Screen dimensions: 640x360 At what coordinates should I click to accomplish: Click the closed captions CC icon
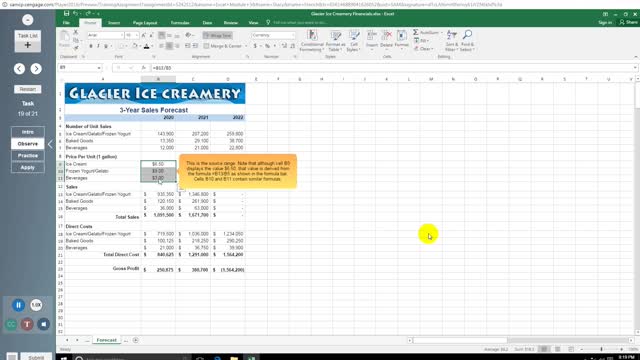pos(11,324)
